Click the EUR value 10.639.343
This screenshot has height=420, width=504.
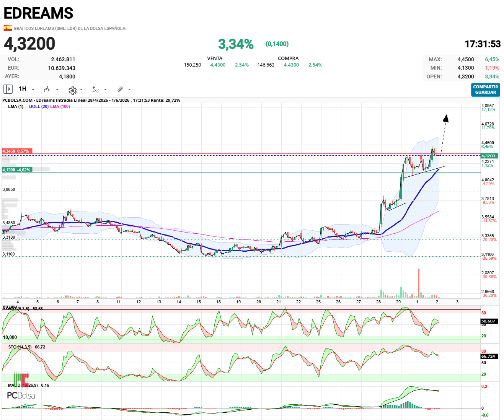pos(62,68)
